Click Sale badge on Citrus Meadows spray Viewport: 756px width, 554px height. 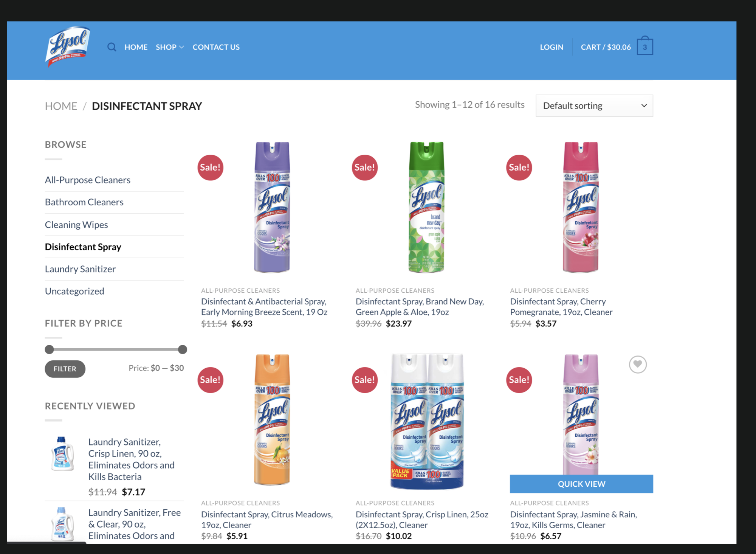point(210,380)
